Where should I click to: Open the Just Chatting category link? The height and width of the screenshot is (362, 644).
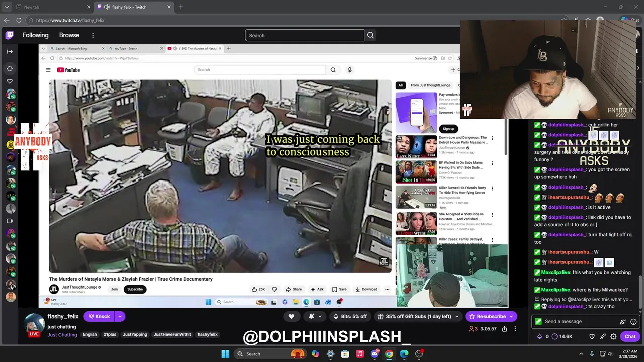(62, 335)
